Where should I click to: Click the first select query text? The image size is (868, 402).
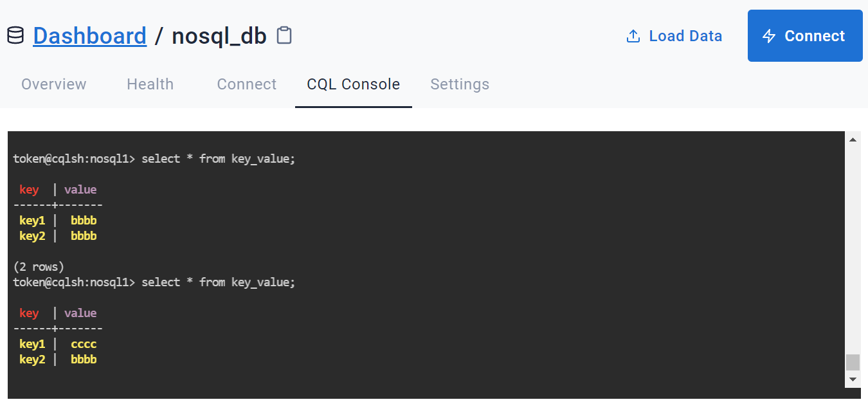click(x=217, y=158)
